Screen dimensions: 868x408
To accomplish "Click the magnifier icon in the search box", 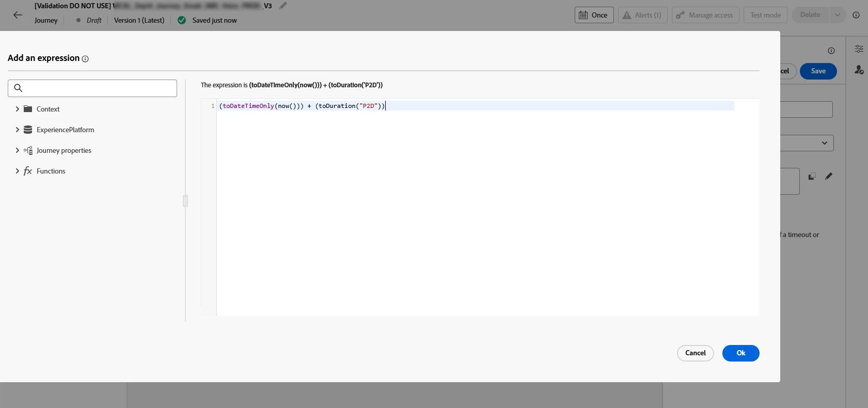I will point(18,88).
